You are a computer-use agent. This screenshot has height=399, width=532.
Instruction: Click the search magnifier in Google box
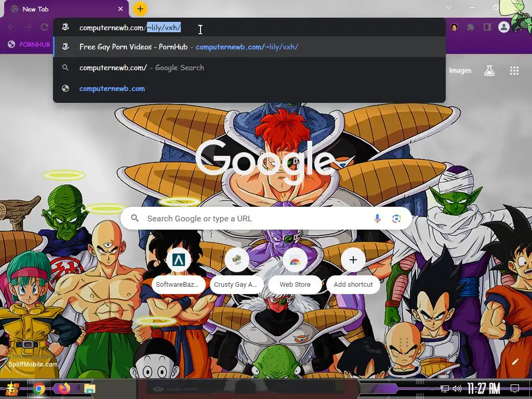tap(135, 218)
